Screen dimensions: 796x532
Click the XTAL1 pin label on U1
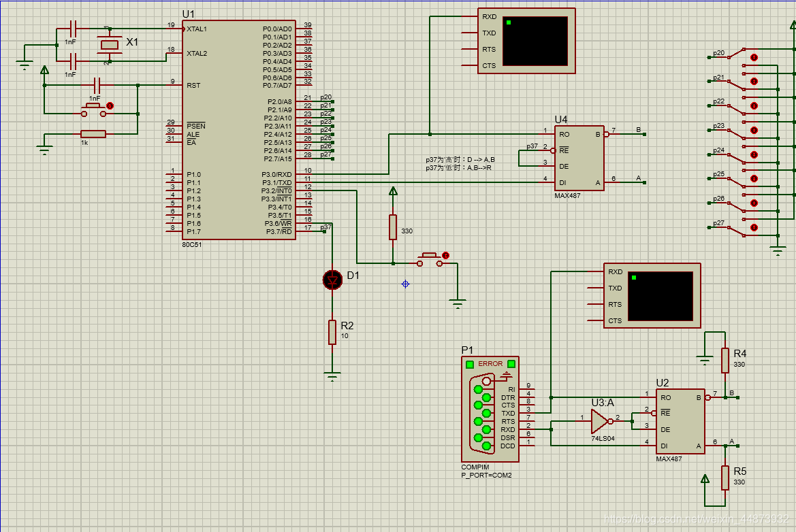(x=197, y=29)
